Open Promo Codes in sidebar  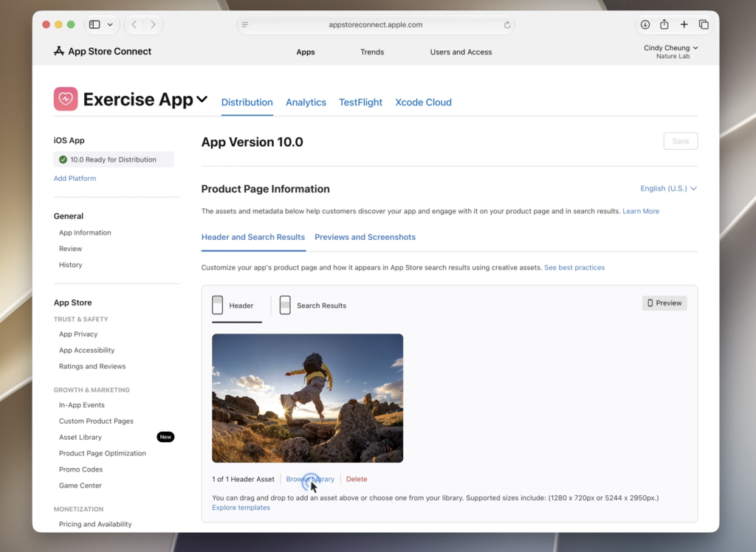coord(80,469)
